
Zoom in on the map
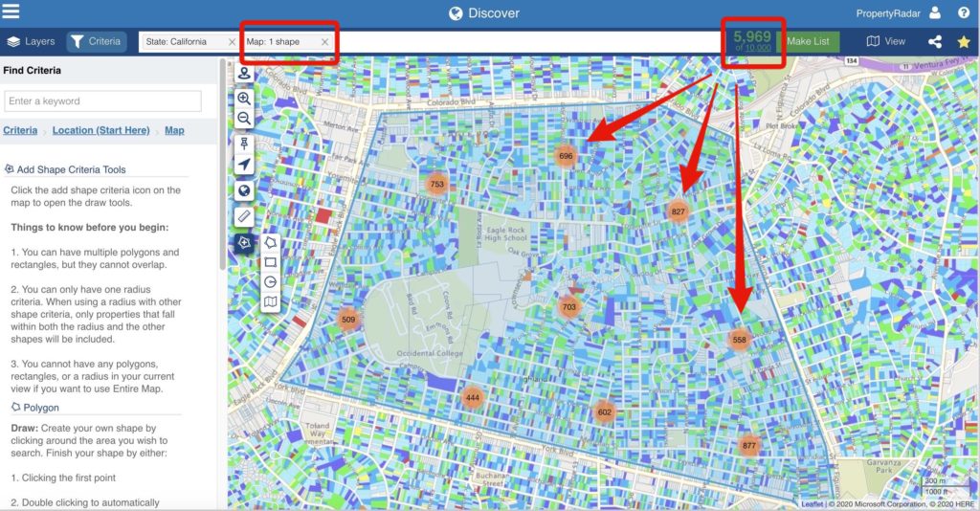click(x=244, y=98)
